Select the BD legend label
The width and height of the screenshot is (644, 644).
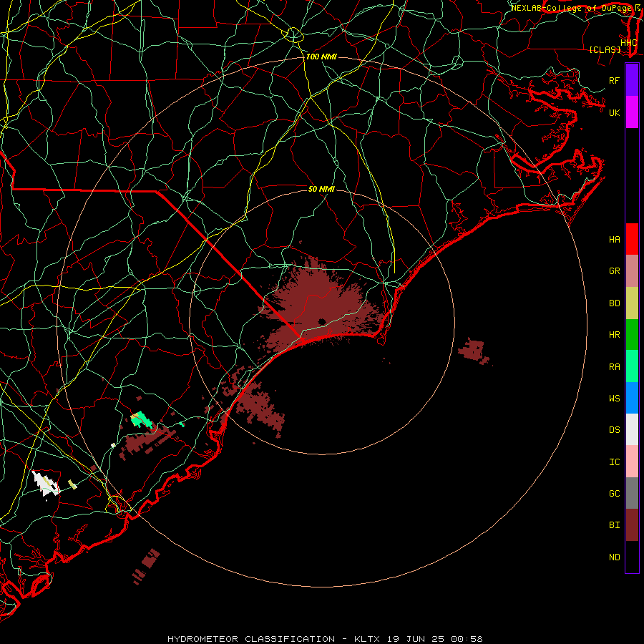coord(614,303)
